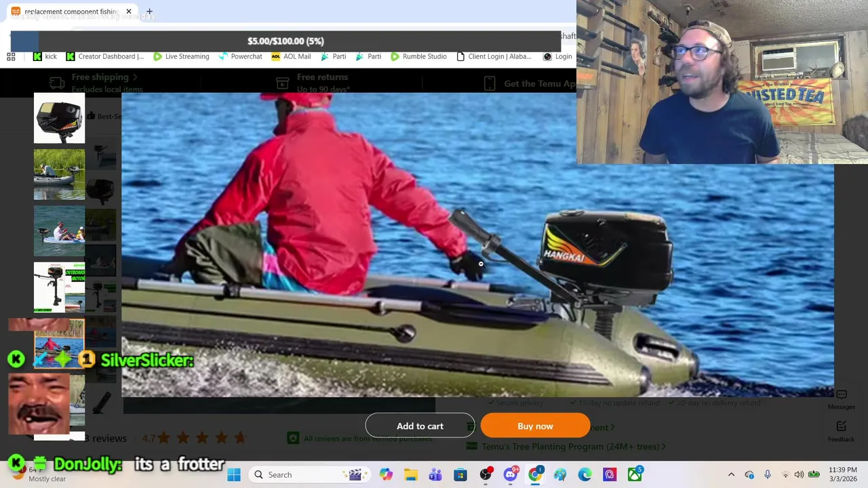
Task: Open Discord from taskbar
Action: tap(511, 474)
